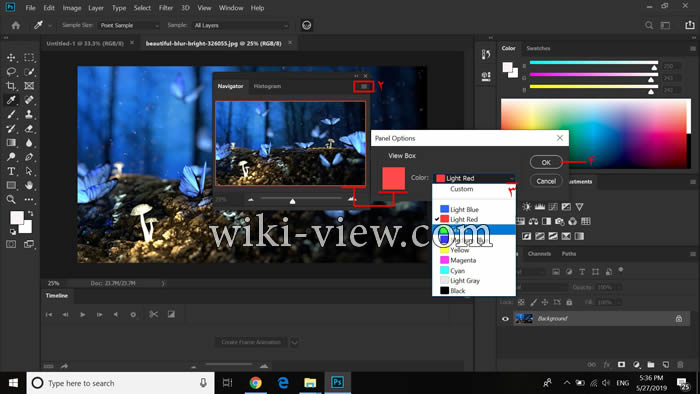Open File Explorer from the taskbar
Viewport: 700px width, 394px height.
tap(310, 383)
